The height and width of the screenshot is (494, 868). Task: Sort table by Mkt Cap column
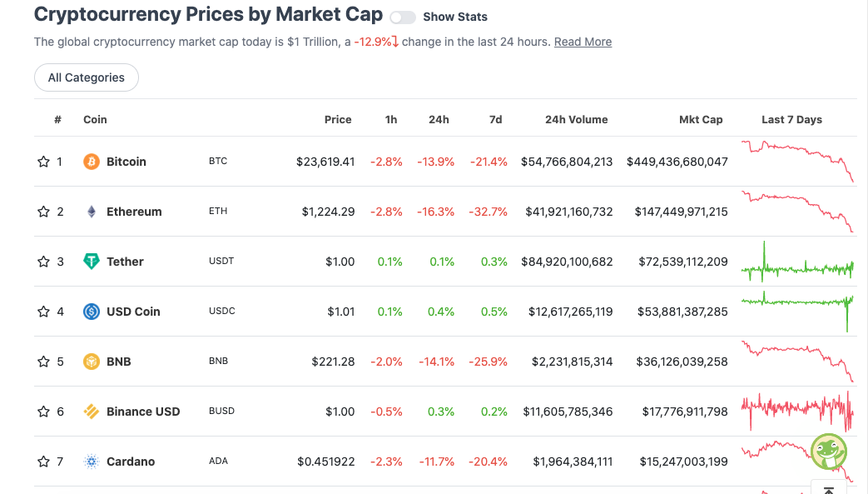pyautogui.click(x=701, y=119)
